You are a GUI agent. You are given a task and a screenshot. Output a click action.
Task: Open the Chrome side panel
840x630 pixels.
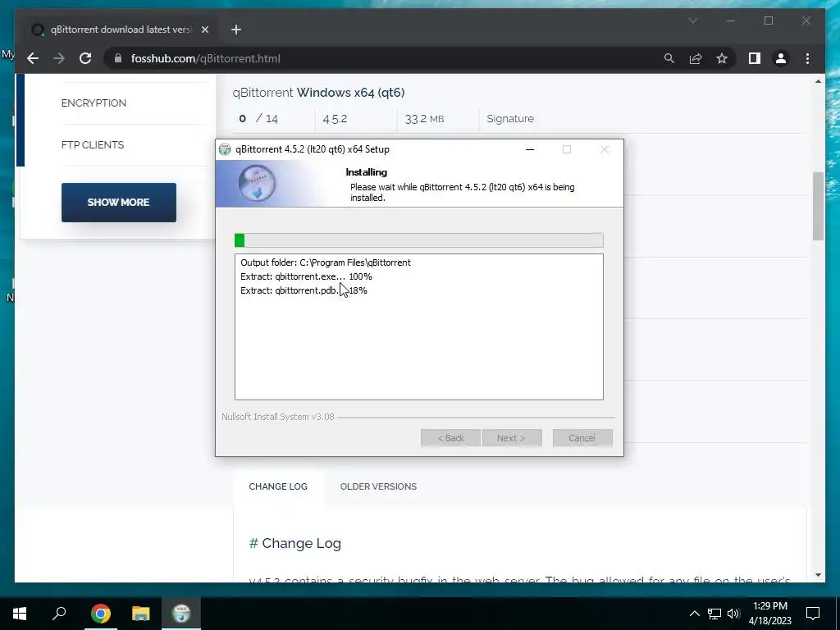click(755, 58)
